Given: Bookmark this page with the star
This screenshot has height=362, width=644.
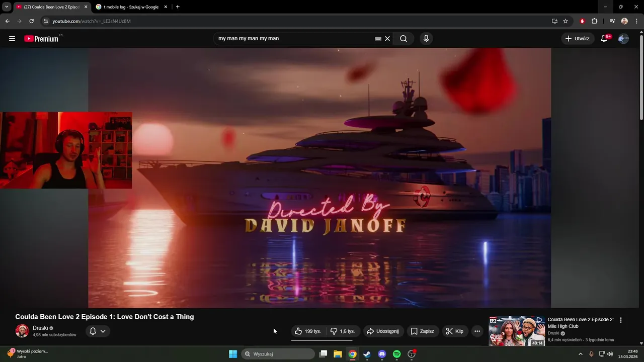Looking at the screenshot, I should tap(566, 21).
